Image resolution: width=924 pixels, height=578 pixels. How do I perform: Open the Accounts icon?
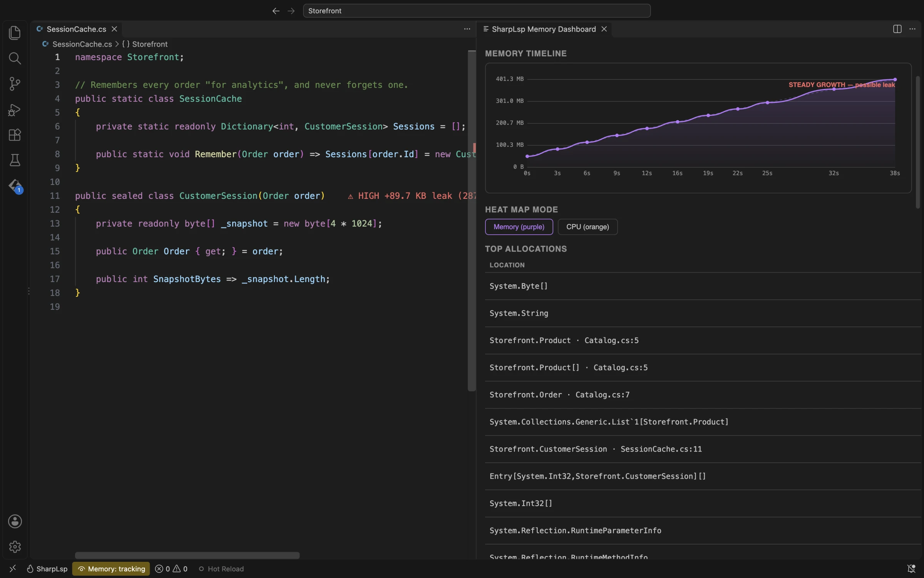[15, 521]
